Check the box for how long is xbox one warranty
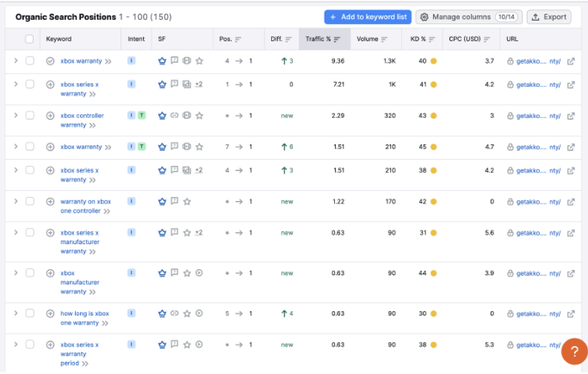Image resolution: width=588 pixels, height=374 pixels. click(29, 313)
